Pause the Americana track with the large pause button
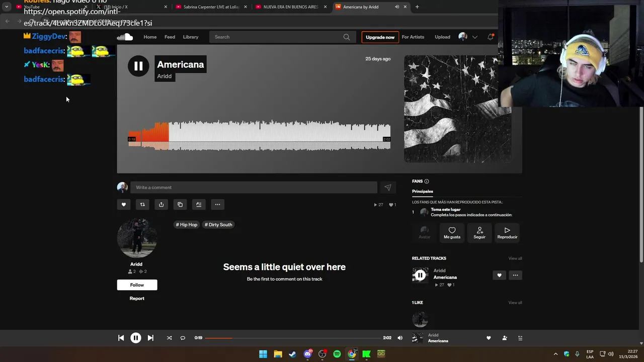 point(138,66)
